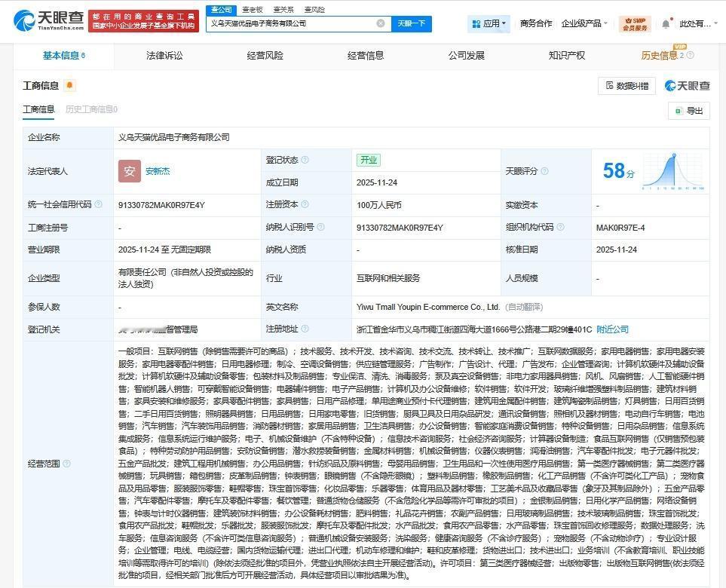Click the 数据纠错 data correction icon
The width and height of the screenshot is (726, 588).
(611, 85)
